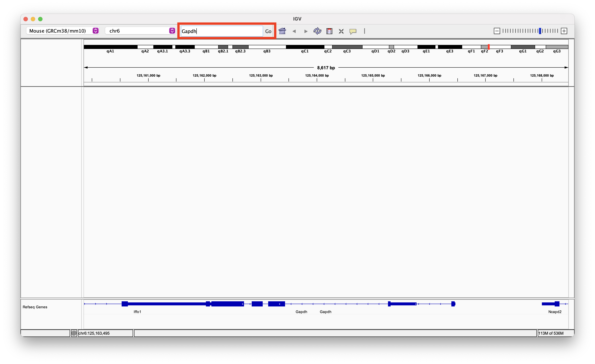Navigate forward using the right arrow icon

click(306, 31)
